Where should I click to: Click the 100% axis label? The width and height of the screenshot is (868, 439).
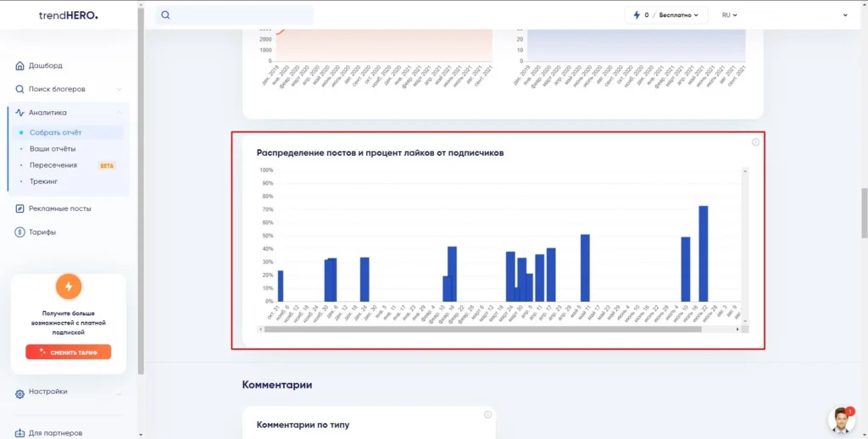pos(266,170)
